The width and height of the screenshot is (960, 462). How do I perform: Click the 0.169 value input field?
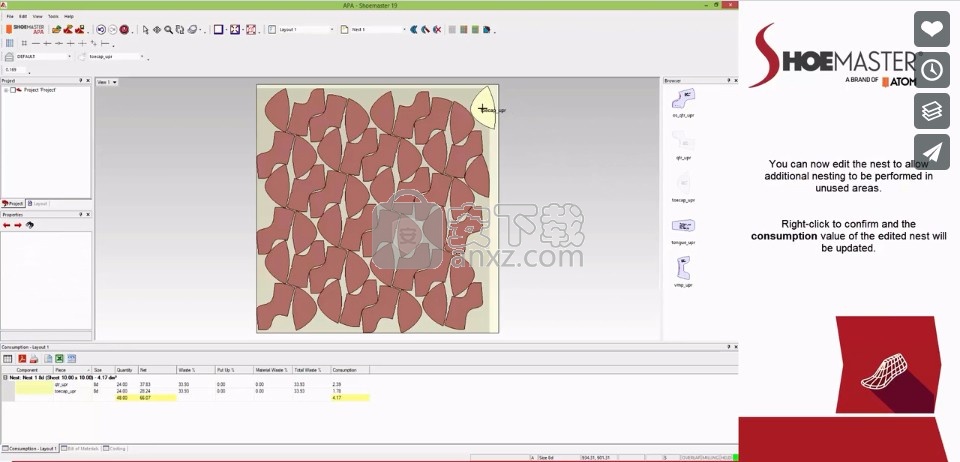(x=15, y=70)
